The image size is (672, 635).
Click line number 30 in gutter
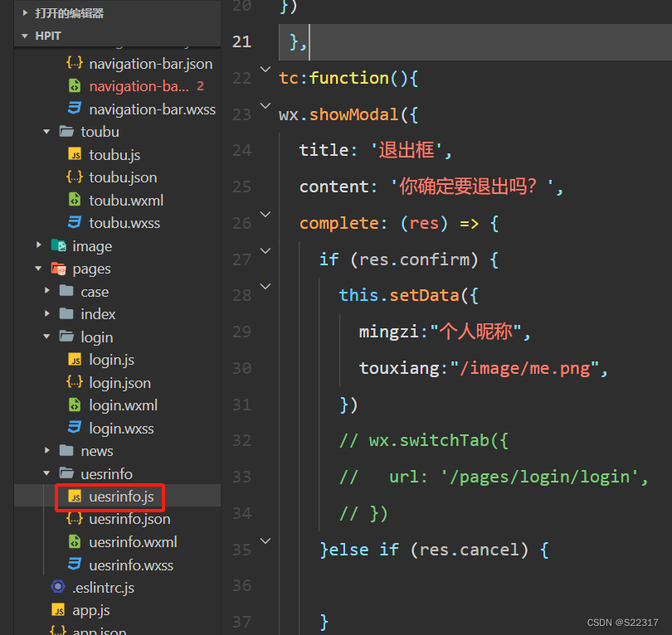point(241,368)
